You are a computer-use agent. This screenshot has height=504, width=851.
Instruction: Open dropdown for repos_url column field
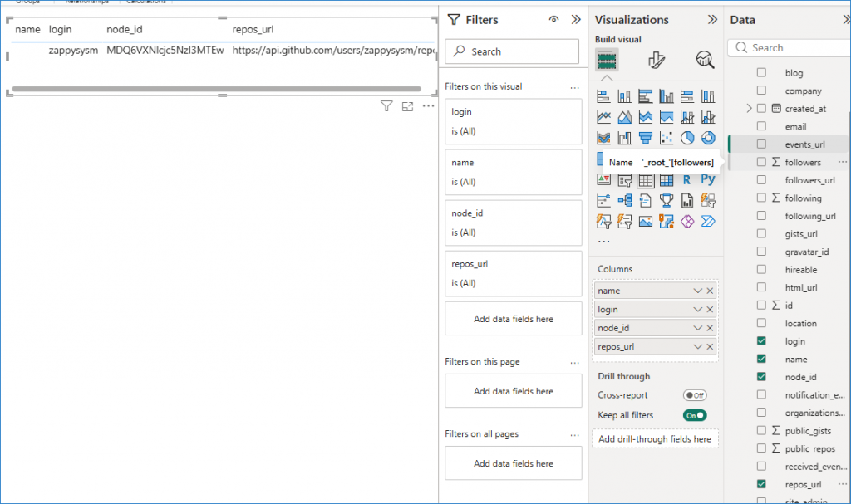[697, 347]
